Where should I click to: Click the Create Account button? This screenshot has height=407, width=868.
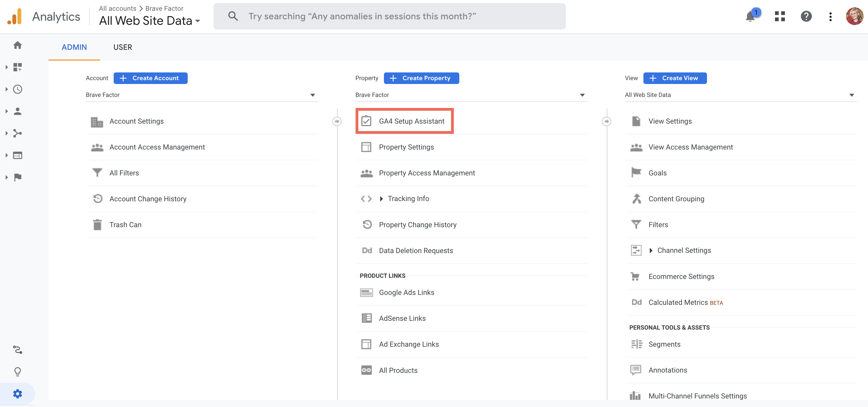pyautogui.click(x=150, y=78)
